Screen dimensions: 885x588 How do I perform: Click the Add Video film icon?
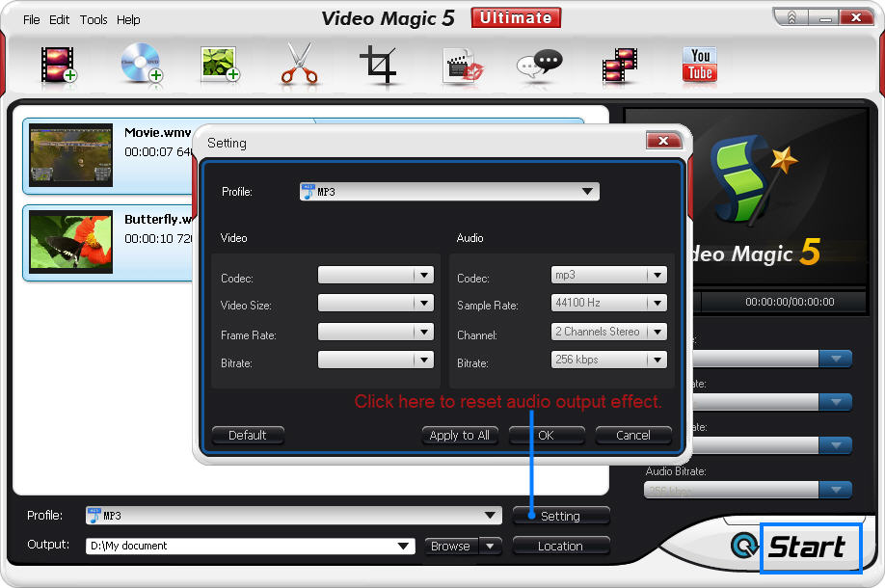click(58, 65)
